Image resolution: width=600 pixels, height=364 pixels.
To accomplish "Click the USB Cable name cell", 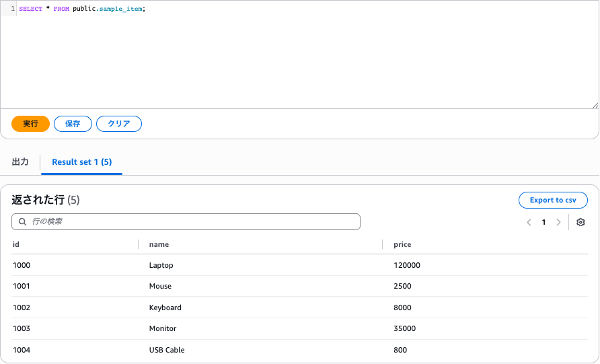I will [x=167, y=350].
